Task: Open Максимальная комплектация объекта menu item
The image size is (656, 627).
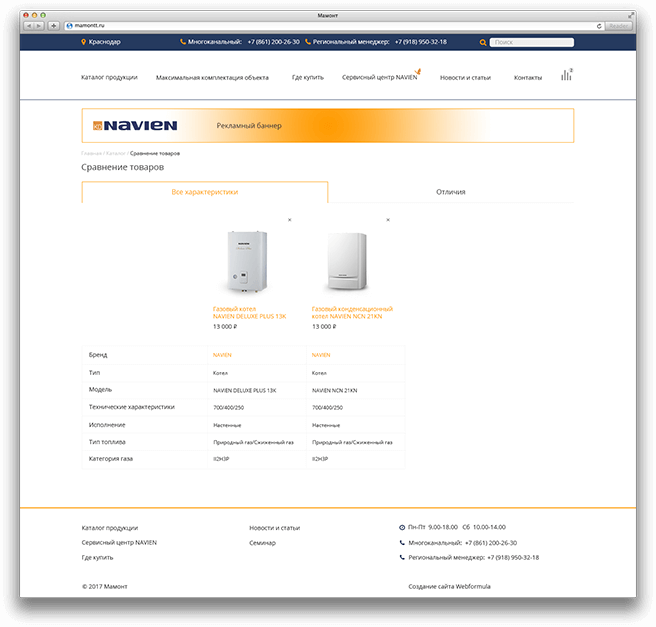Action: [212, 78]
